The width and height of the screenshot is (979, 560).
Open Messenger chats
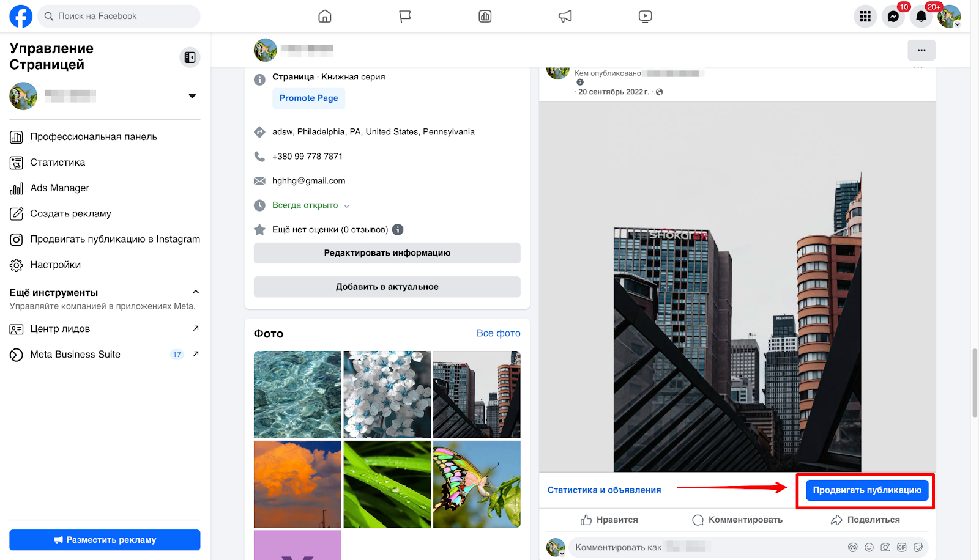(893, 17)
